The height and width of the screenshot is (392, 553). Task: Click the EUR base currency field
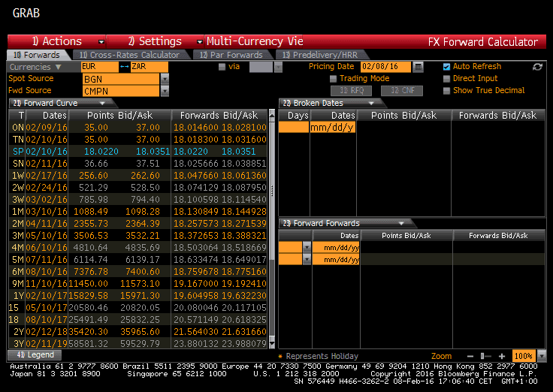[100, 67]
